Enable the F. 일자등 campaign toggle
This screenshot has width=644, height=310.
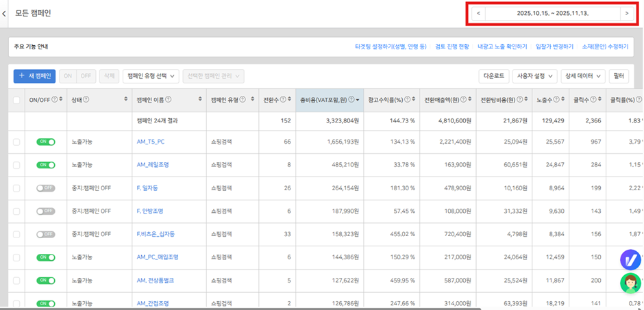click(x=46, y=188)
